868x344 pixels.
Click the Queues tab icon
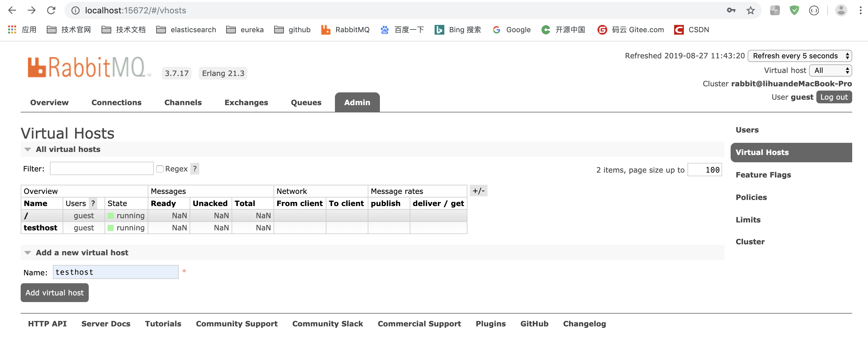pyautogui.click(x=306, y=102)
